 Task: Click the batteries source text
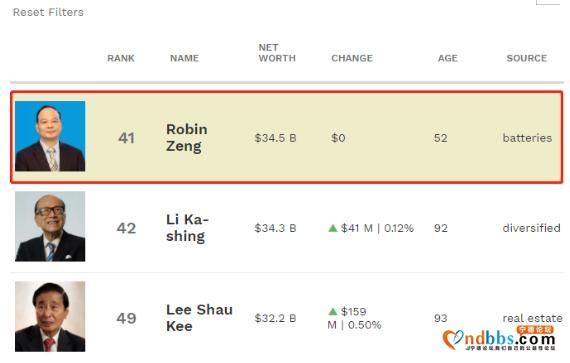tap(527, 138)
